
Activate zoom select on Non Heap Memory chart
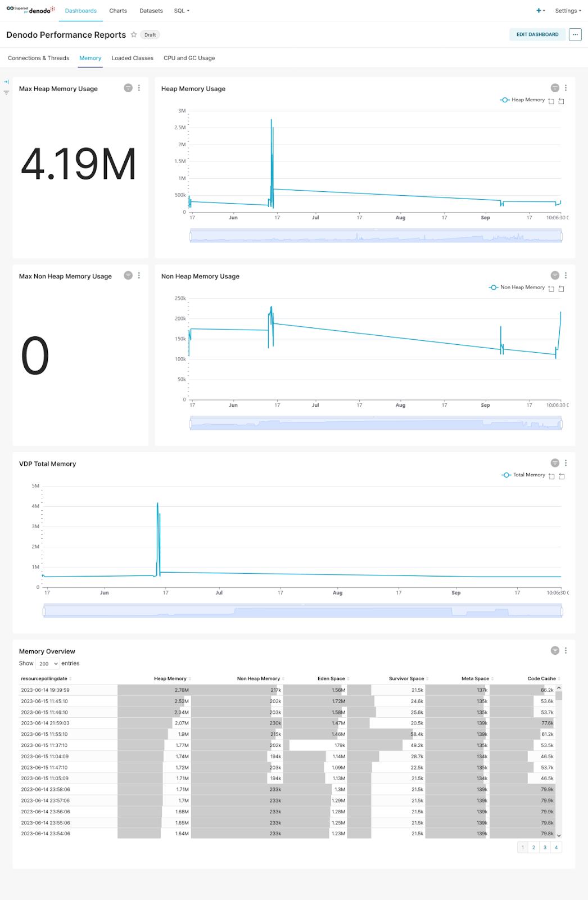(551, 289)
